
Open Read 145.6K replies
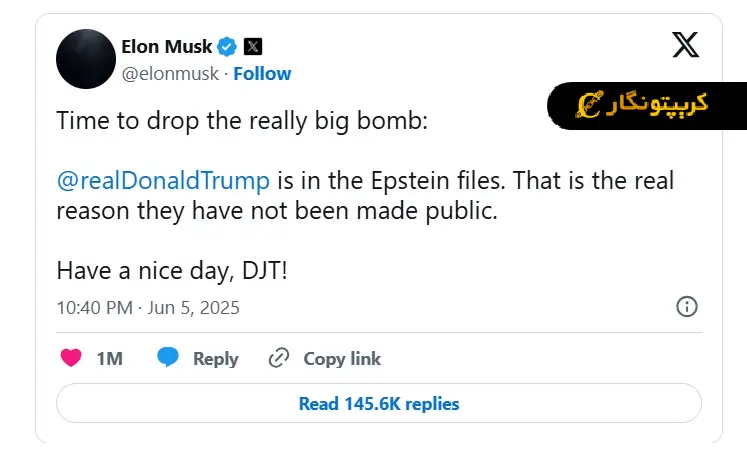click(x=379, y=404)
